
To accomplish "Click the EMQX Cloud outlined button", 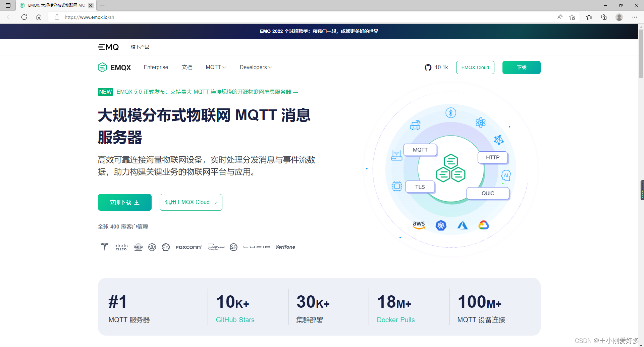I will click(x=475, y=67).
